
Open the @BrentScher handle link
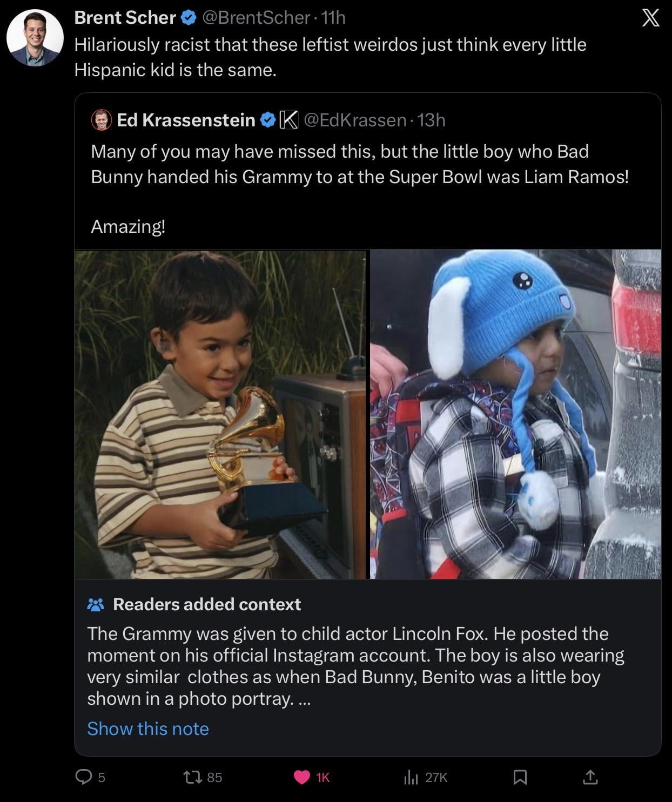click(x=256, y=18)
